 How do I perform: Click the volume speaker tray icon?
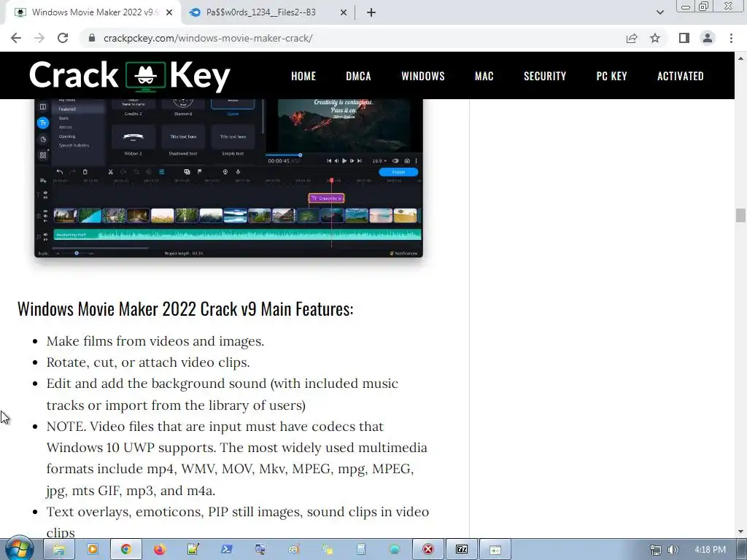(x=673, y=550)
